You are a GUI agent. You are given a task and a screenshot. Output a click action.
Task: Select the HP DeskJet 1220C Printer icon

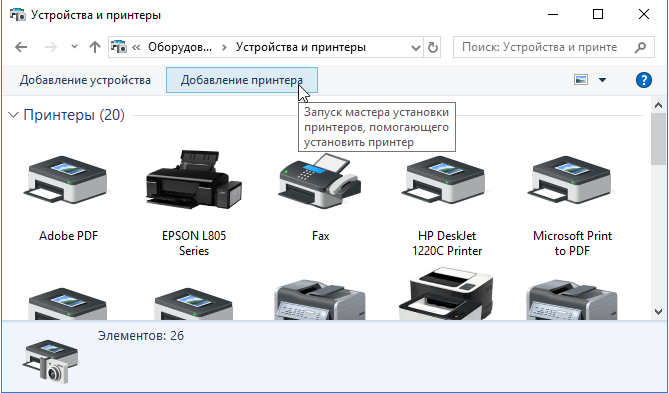445,179
